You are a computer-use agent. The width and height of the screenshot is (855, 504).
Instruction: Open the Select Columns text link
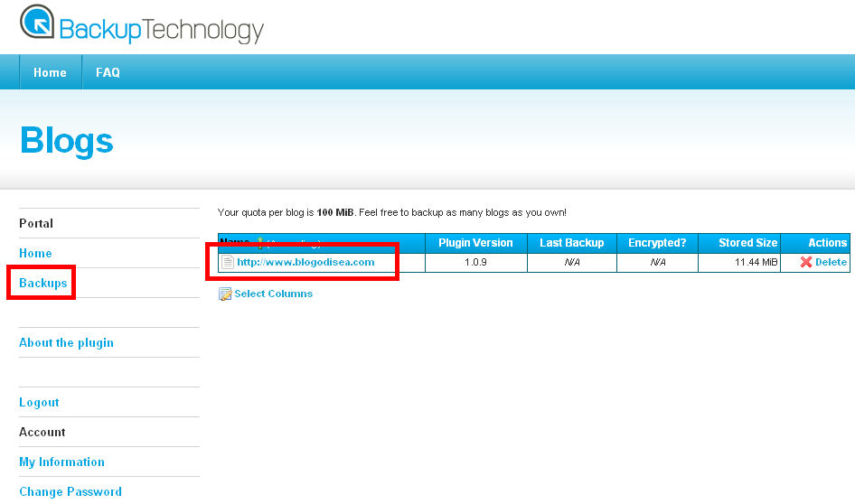(x=273, y=294)
